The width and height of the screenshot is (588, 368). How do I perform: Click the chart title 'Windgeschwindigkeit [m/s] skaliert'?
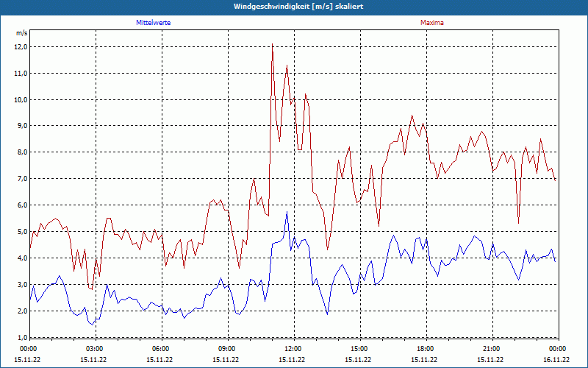pyautogui.click(x=298, y=7)
